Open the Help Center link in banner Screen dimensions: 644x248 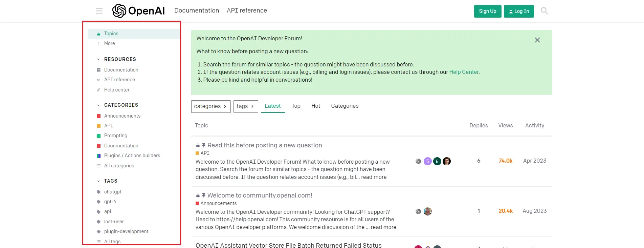pyautogui.click(x=464, y=72)
